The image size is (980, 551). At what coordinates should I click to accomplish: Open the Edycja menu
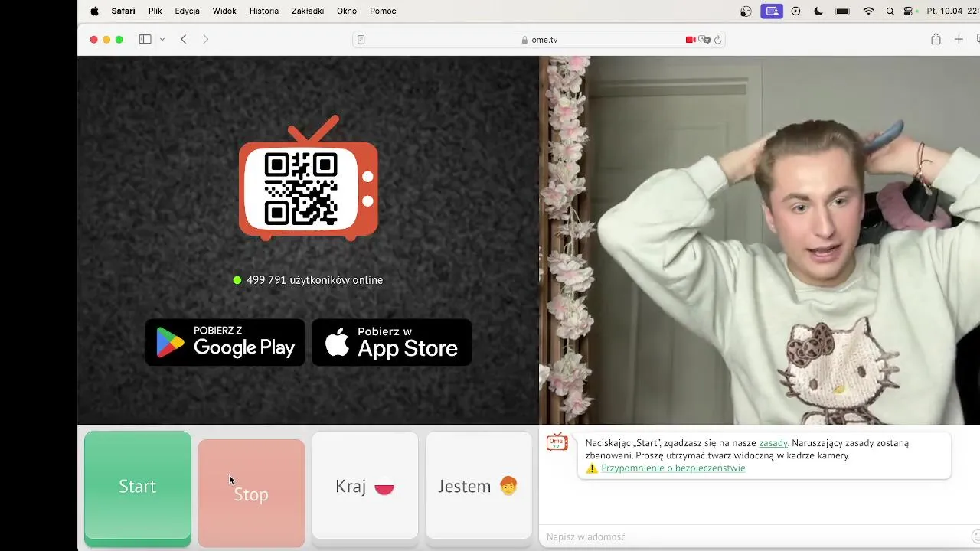click(x=187, y=11)
